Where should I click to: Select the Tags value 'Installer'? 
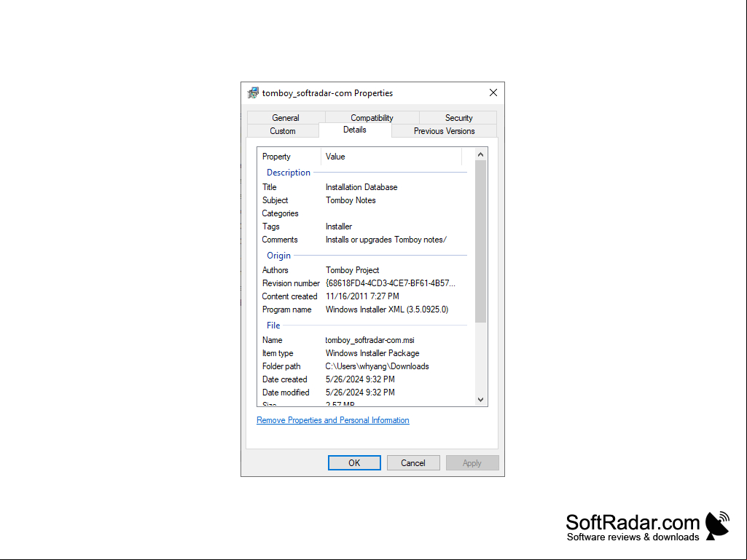click(339, 226)
